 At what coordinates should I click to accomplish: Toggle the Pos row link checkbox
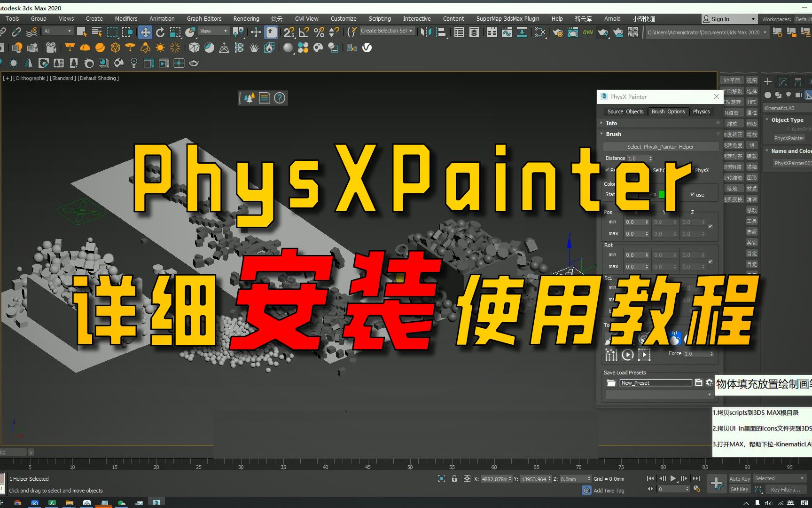coord(710,227)
